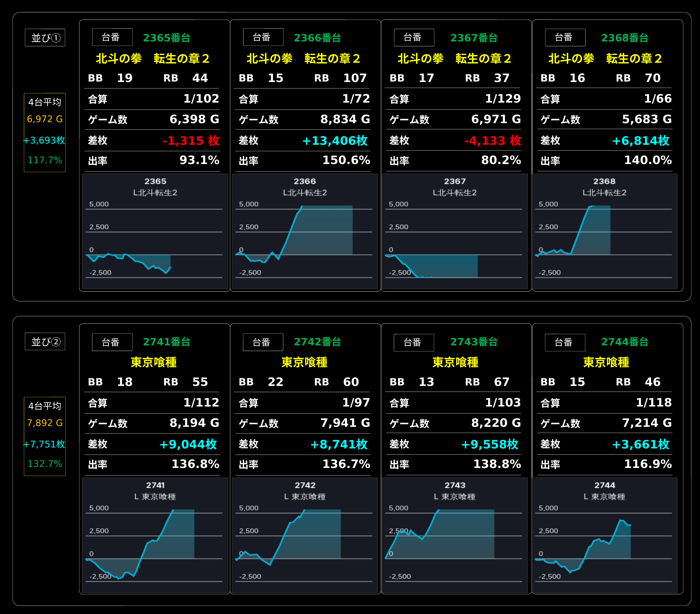Click the game count 7,941 G
This screenshot has height=614, width=700.
click(x=345, y=423)
